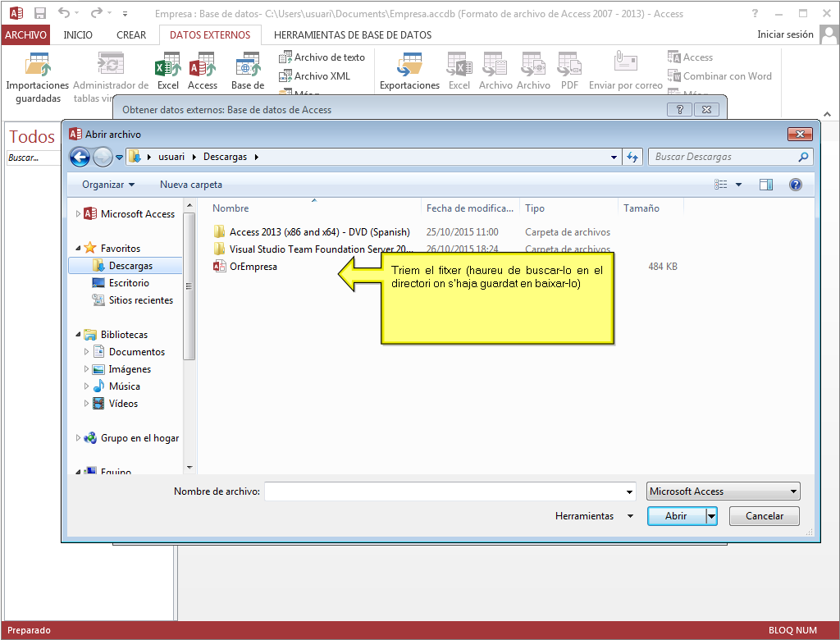This screenshot has width=840, height=640.
Task: Choose Archivo XML import
Action: 314,76
